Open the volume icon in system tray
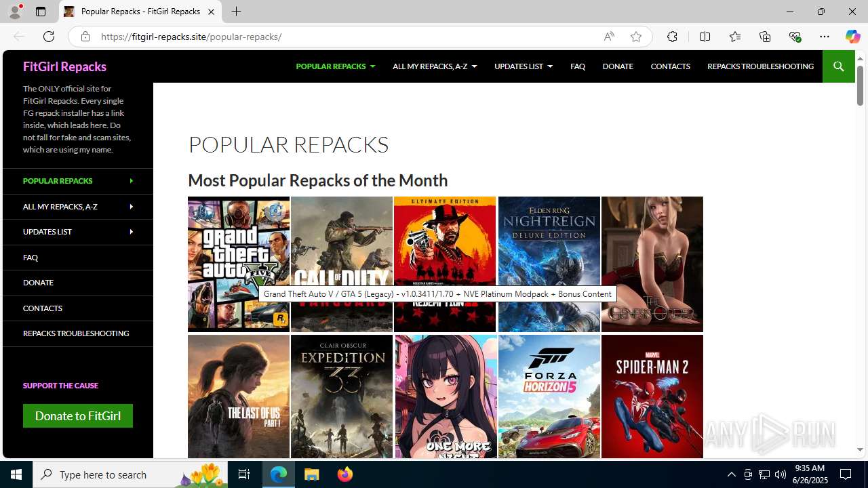Screen dimensions: 868x488 [x=781, y=474]
